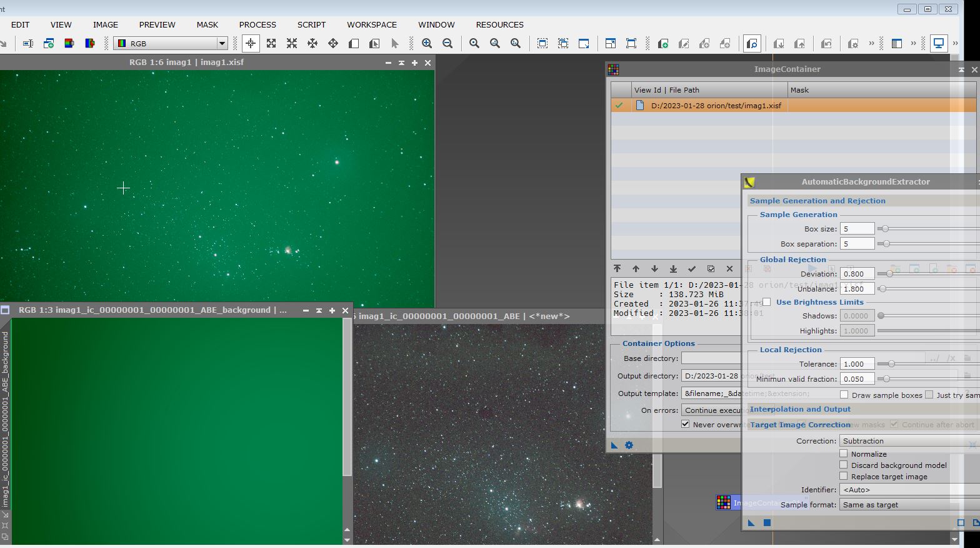
Task: Select the imag1.xisf file row
Action: 716,106
